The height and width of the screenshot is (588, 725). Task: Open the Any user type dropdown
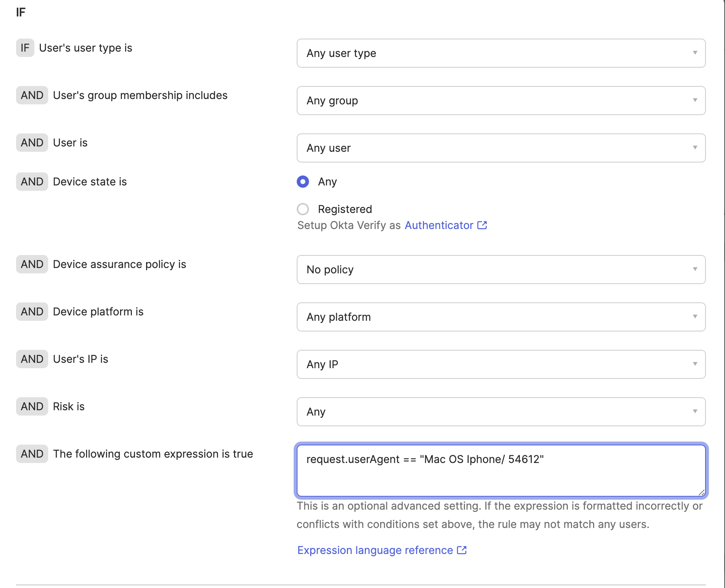(500, 53)
